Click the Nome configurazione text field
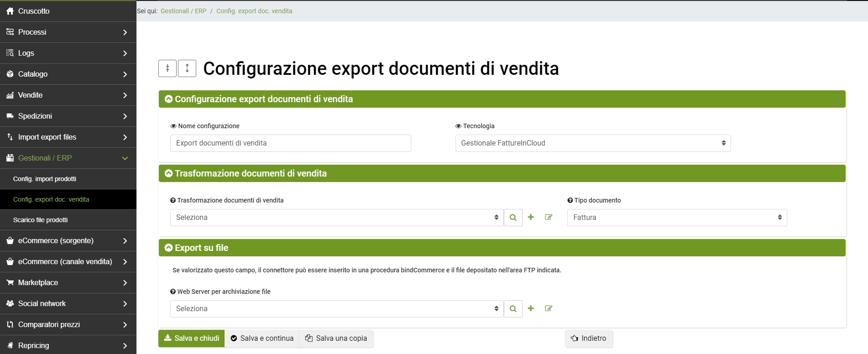Screen dimensions: 868x354 click(290, 143)
